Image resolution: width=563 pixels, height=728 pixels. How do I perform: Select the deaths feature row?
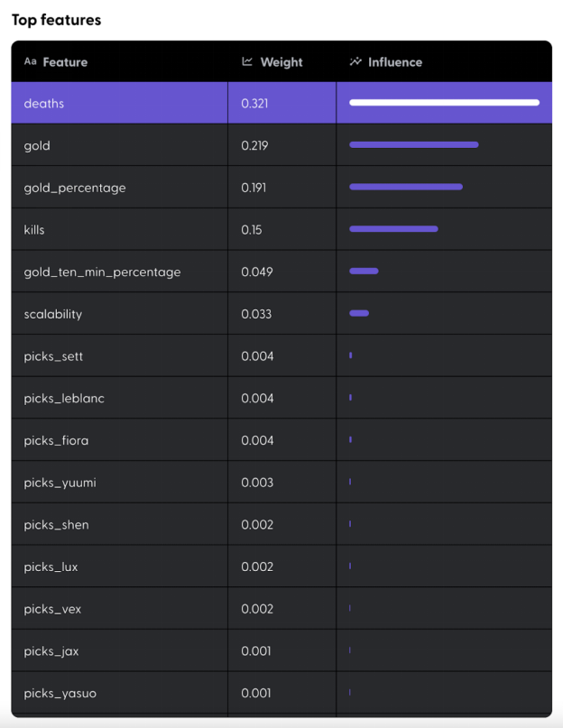pyautogui.click(x=44, y=104)
